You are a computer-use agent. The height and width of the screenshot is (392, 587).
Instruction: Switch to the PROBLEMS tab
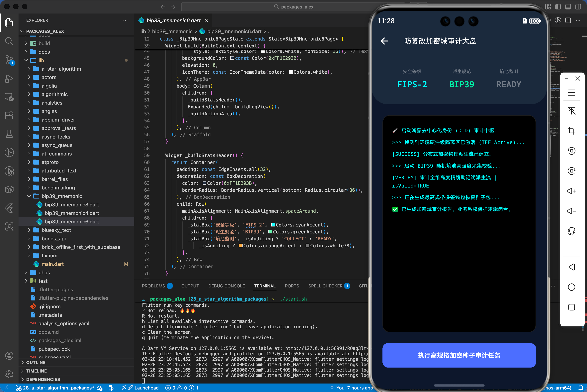[153, 286]
